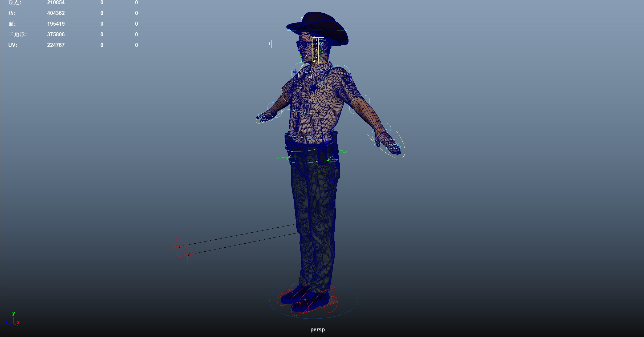Click the UV: HUD label
Viewport: 644px width, 337px height.
[13, 45]
